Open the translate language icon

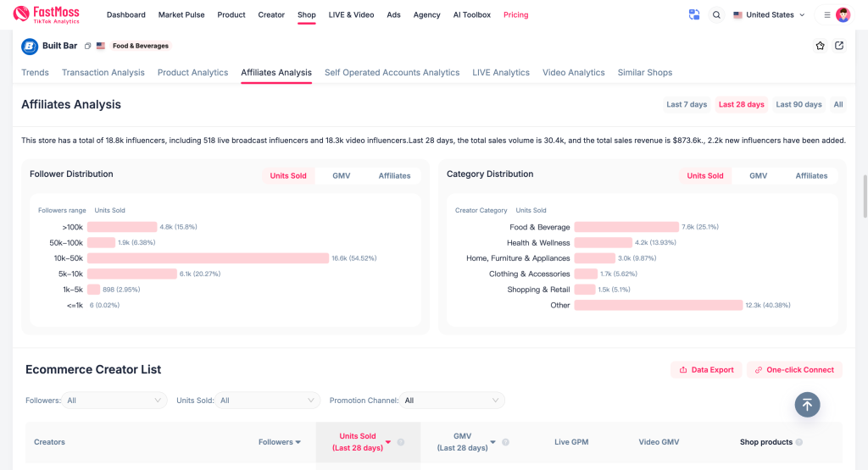pos(694,15)
